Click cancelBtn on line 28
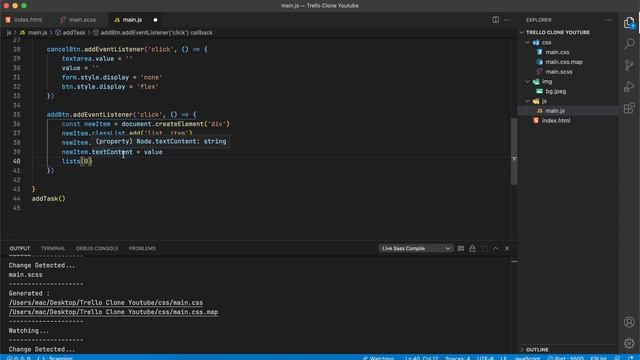Image resolution: width=640 pixels, height=360 pixels. [x=63, y=49]
